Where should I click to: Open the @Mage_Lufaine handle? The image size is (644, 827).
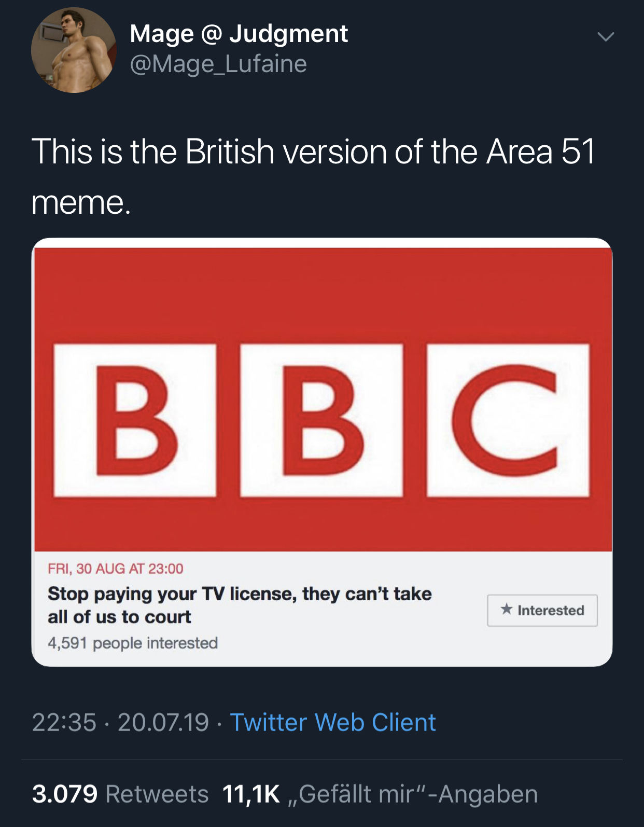coord(218,64)
